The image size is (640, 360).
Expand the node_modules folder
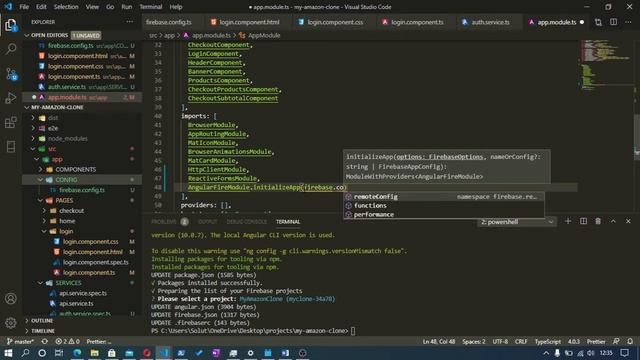tap(68, 138)
